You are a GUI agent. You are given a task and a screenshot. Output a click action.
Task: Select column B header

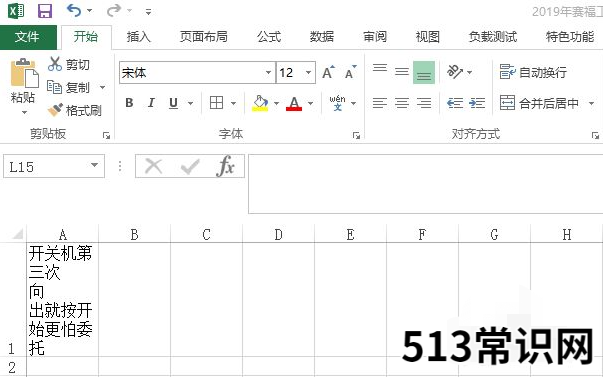134,234
